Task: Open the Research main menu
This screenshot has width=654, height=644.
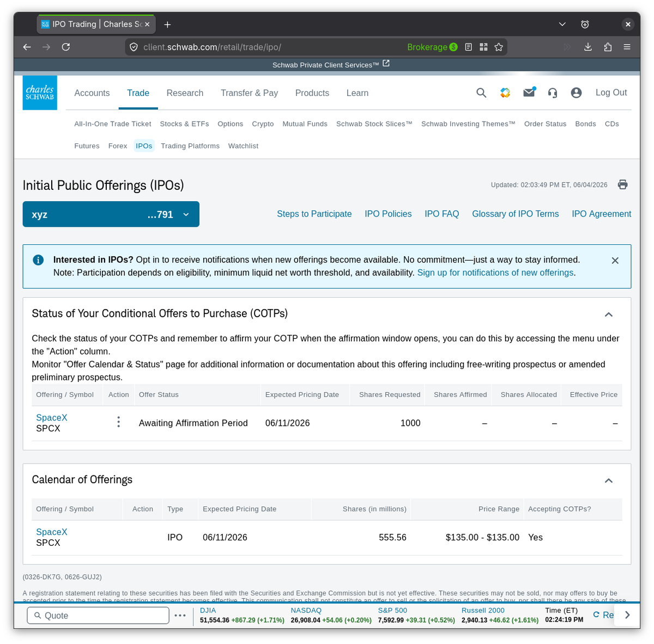Action: (x=185, y=93)
